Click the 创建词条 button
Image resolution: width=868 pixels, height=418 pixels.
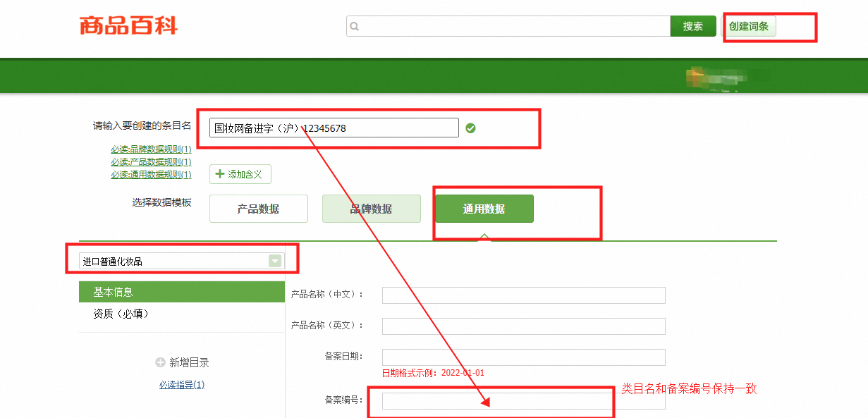749,26
